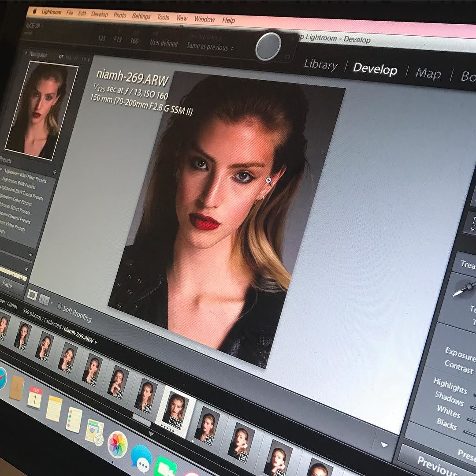Image resolution: width=476 pixels, height=476 pixels.
Task: Toggle the Before/After YY view
Action: (x=45, y=300)
